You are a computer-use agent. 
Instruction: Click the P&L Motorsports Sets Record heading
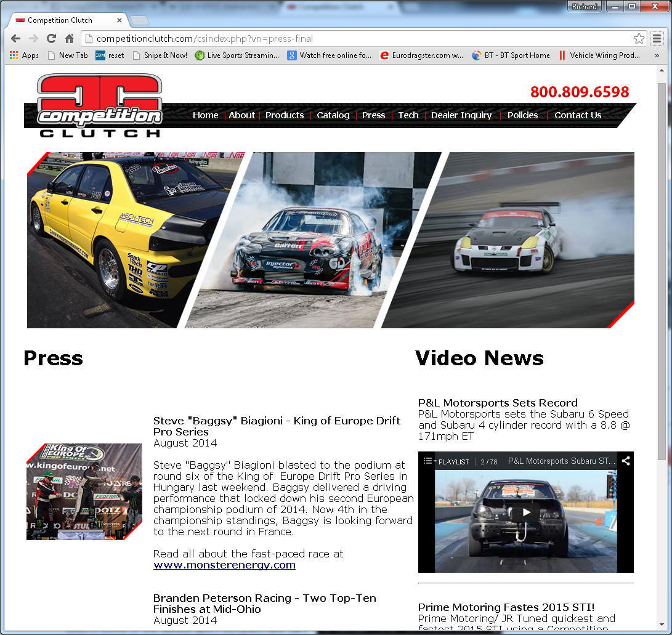(x=498, y=403)
